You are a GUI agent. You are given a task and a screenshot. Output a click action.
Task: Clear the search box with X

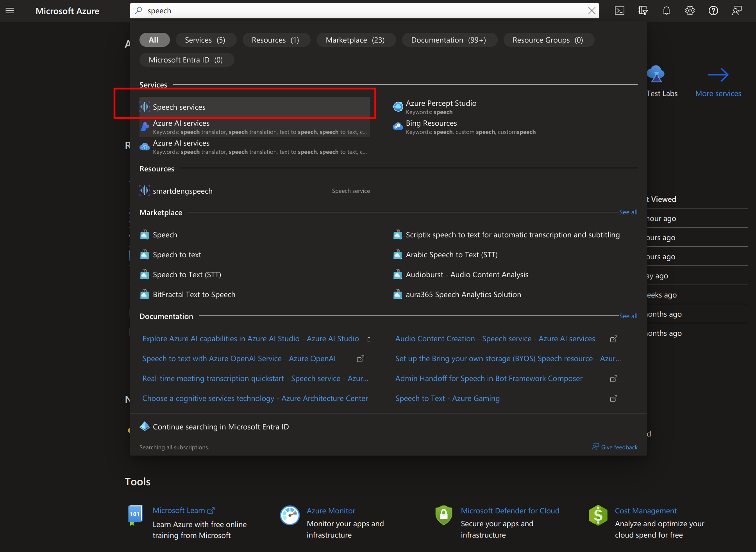[x=592, y=11]
